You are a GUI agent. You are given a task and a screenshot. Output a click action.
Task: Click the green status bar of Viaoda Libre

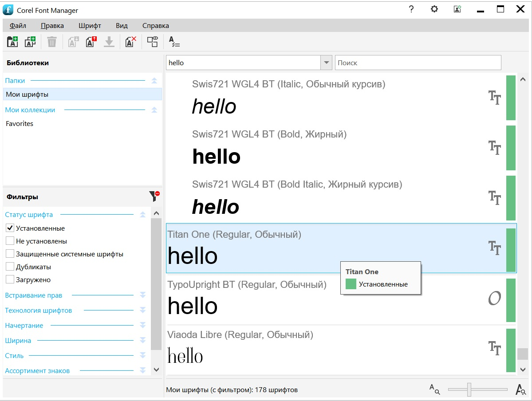(x=511, y=350)
